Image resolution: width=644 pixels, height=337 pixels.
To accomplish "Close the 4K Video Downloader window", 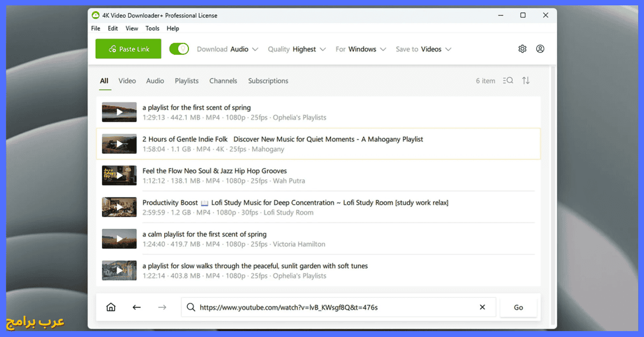I will (x=546, y=16).
